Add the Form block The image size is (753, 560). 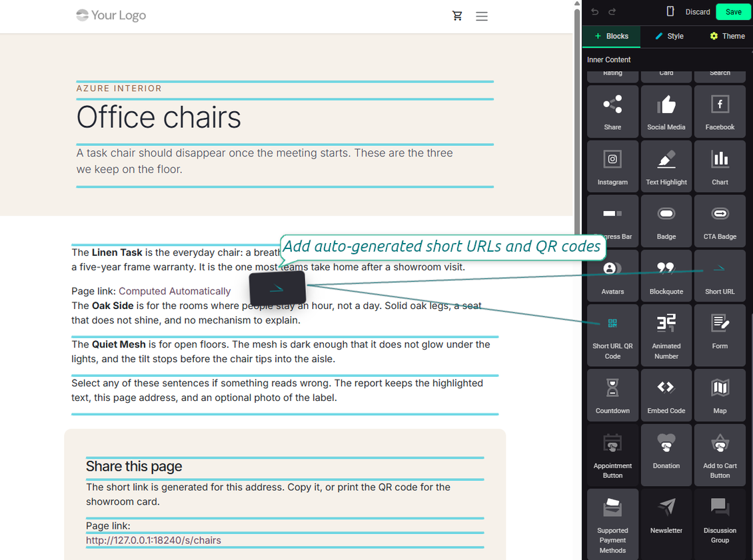pos(720,336)
